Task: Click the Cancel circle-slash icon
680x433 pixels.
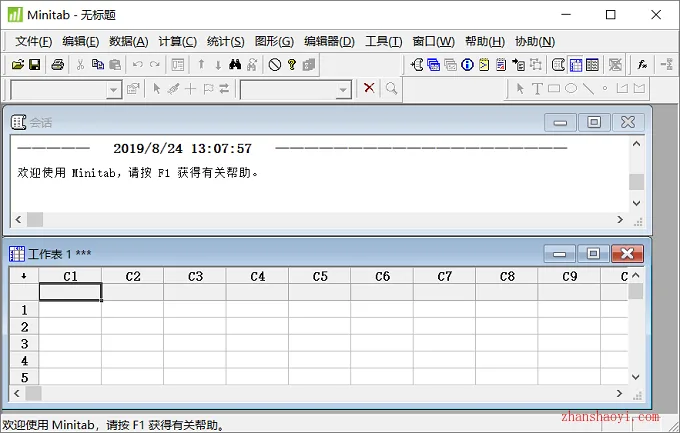Action: pyautogui.click(x=275, y=65)
